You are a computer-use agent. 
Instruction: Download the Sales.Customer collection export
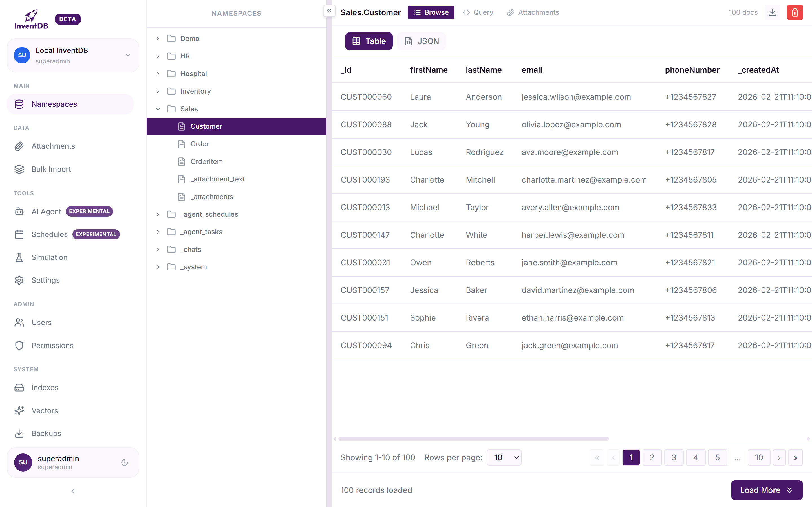pyautogui.click(x=773, y=12)
